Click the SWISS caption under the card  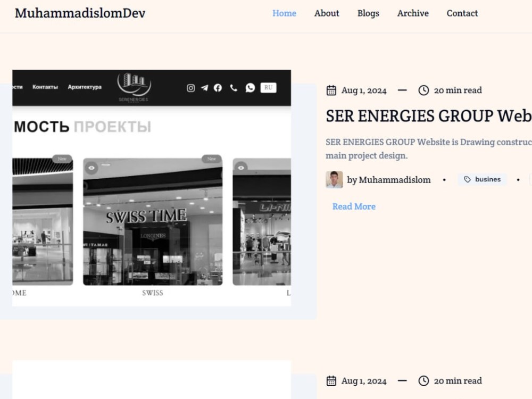[153, 293]
